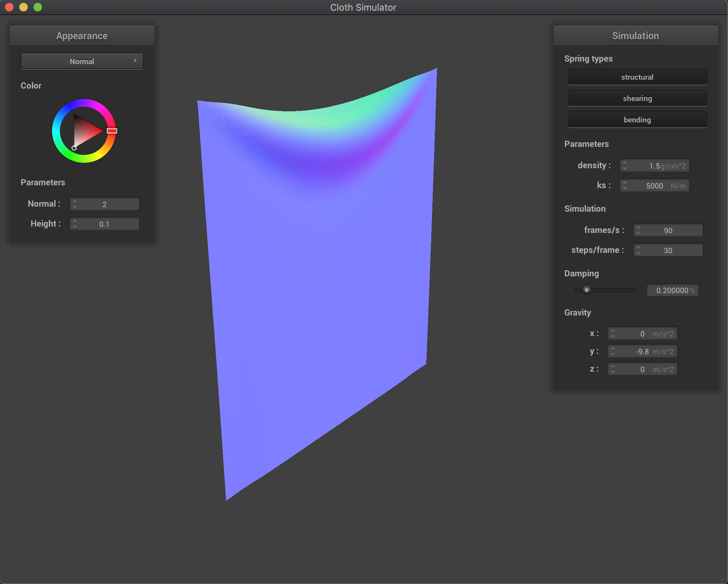Image resolution: width=728 pixels, height=584 pixels.
Task: Click the red triangle in the color picker
Action: 85,131
